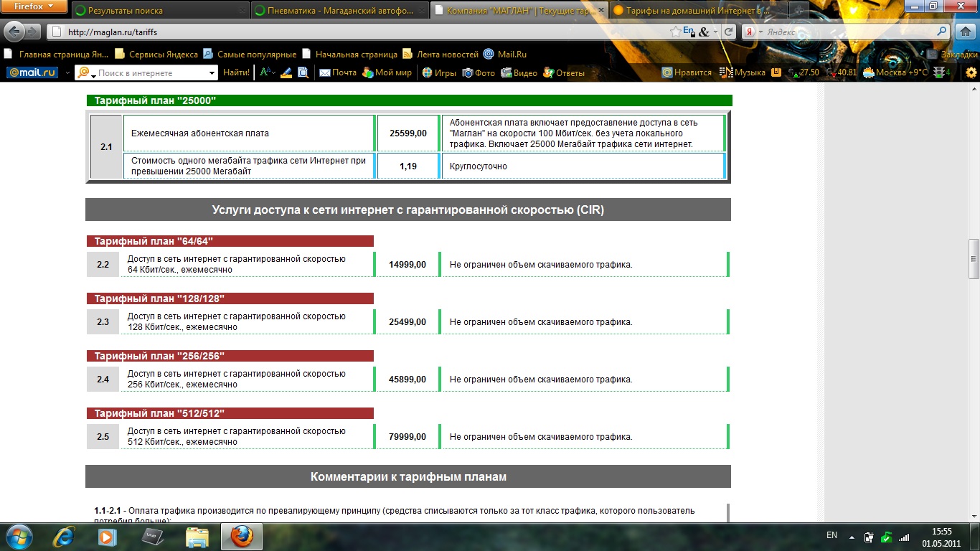Check Москва weather widget in toolbar

pyautogui.click(x=895, y=72)
